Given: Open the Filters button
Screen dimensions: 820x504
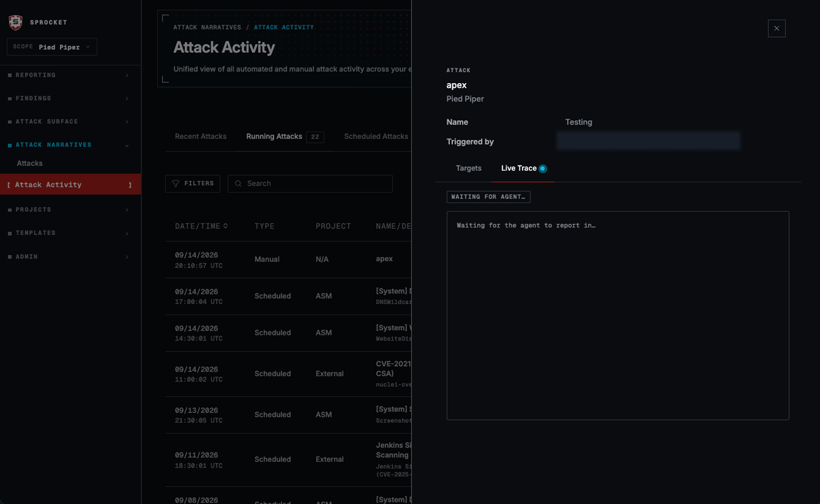Looking at the screenshot, I should pyautogui.click(x=193, y=184).
